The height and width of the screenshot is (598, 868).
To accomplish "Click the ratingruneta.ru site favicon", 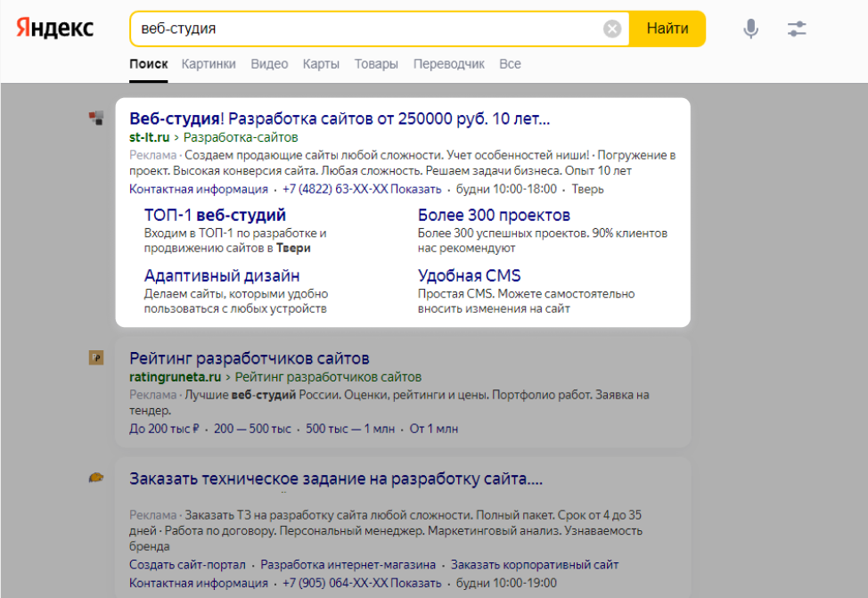I will point(96,357).
